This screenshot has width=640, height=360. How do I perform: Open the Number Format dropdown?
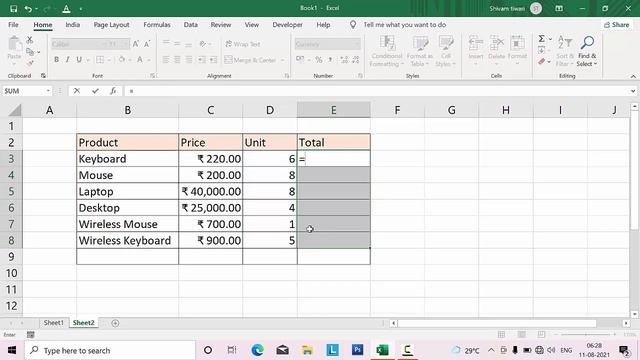(358, 44)
